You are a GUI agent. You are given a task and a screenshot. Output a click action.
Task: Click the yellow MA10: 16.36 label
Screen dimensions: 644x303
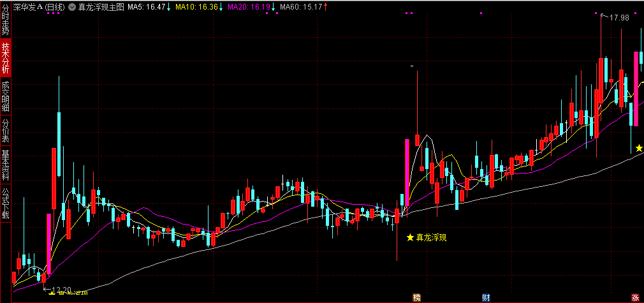pos(197,7)
